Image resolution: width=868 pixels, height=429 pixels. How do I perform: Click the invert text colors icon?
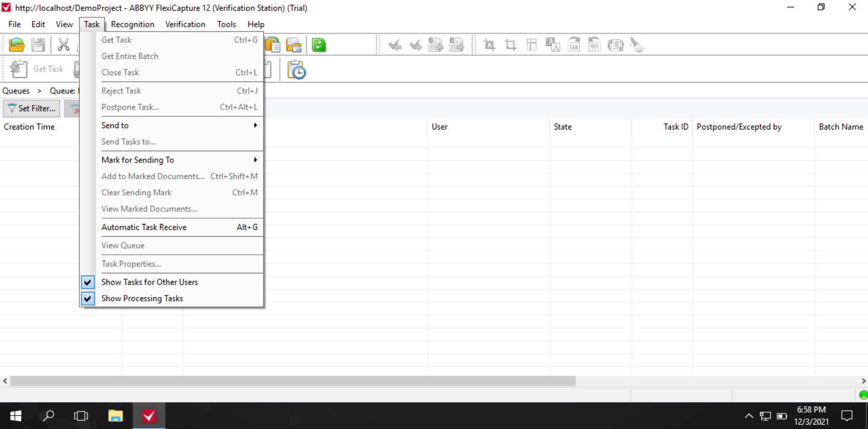point(553,45)
